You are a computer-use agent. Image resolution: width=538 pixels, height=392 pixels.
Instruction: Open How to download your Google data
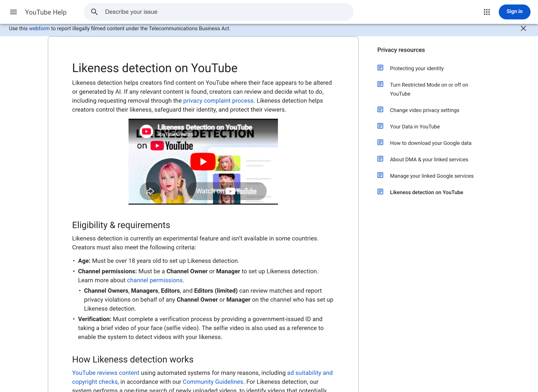[430, 143]
